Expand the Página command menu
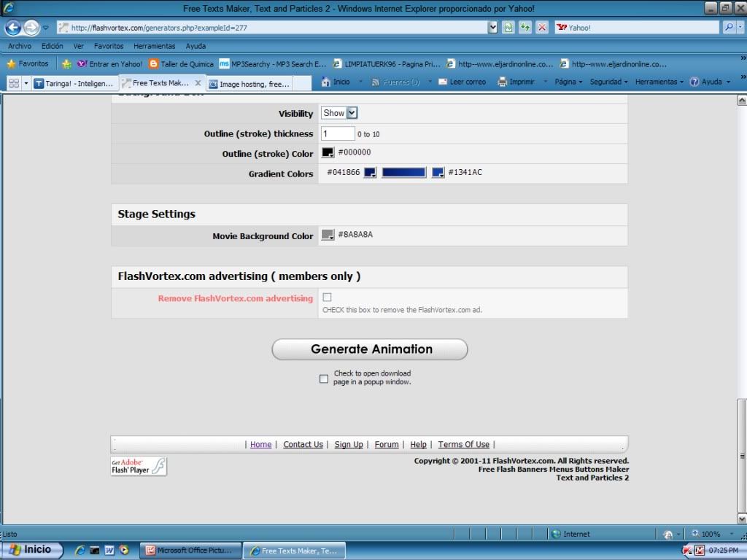This screenshot has height=560, width=747. pyautogui.click(x=568, y=82)
